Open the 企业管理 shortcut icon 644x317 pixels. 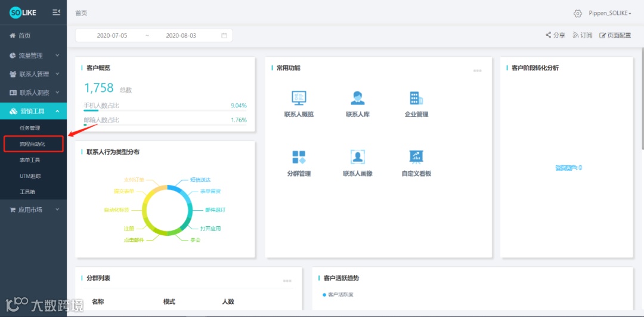click(x=416, y=98)
